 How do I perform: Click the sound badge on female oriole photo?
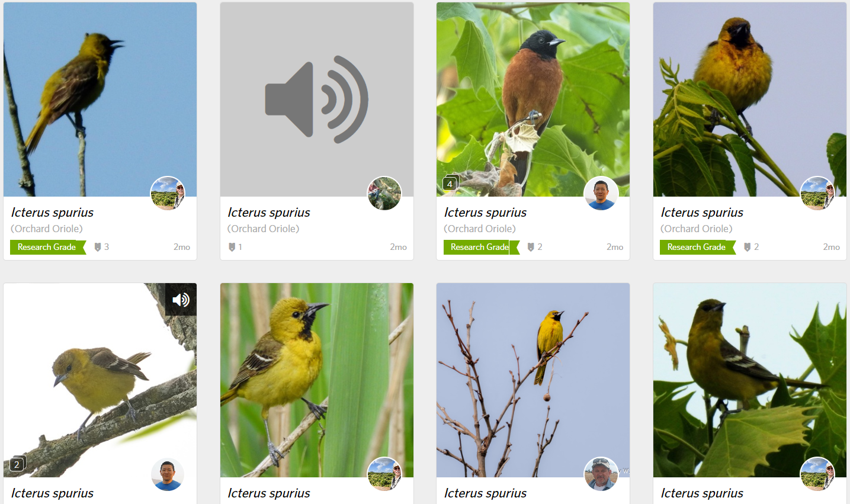[x=181, y=300]
